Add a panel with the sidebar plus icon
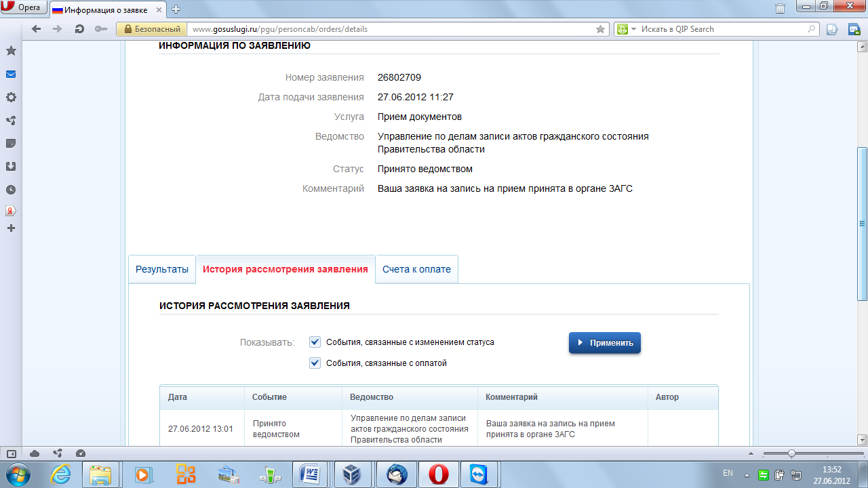Viewport: 868px width, 488px height. tap(11, 228)
